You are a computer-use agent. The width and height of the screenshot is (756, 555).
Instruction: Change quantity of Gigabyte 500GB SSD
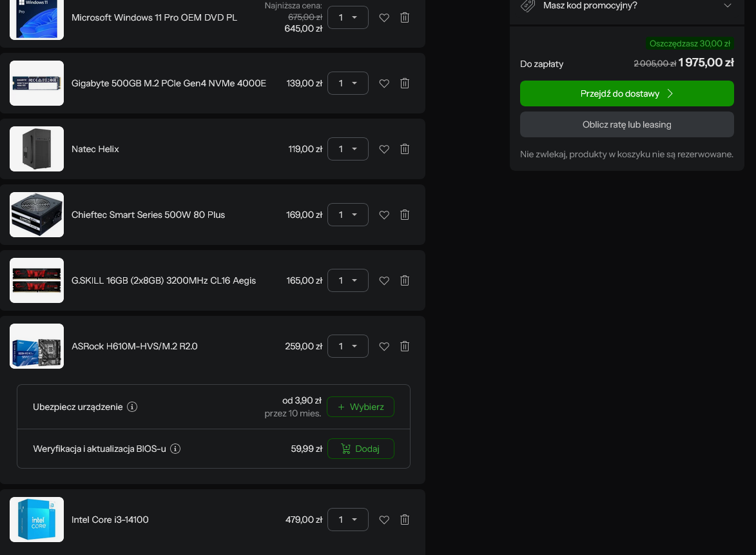(347, 83)
